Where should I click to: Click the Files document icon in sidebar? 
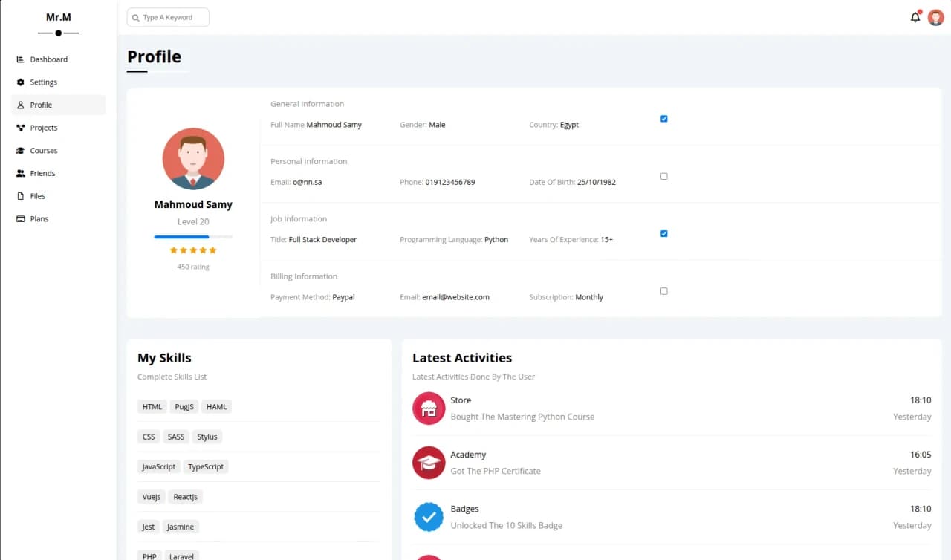[x=21, y=196]
